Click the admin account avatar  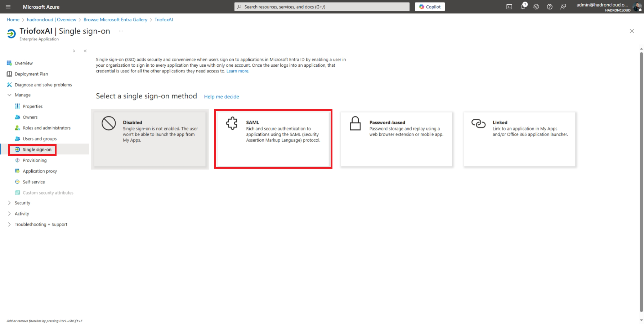coord(637,6)
